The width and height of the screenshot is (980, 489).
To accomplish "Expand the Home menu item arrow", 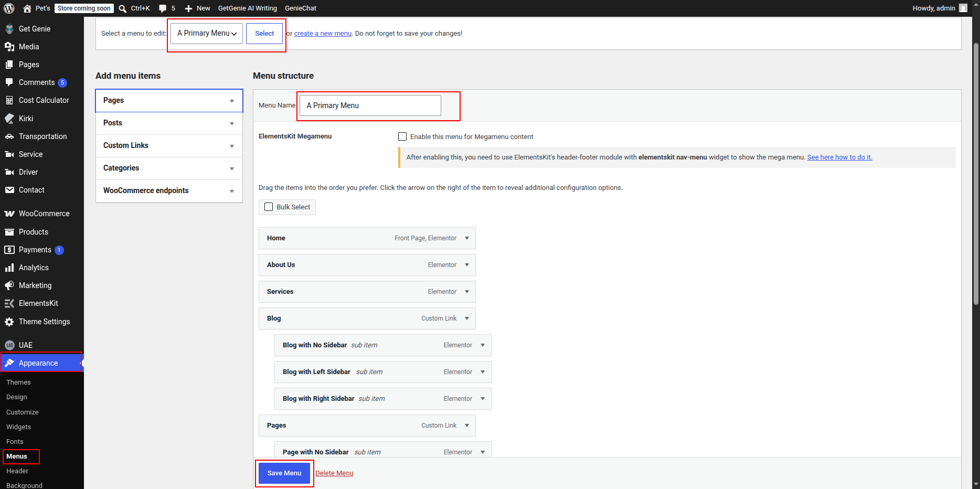I will tap(467, 238).
